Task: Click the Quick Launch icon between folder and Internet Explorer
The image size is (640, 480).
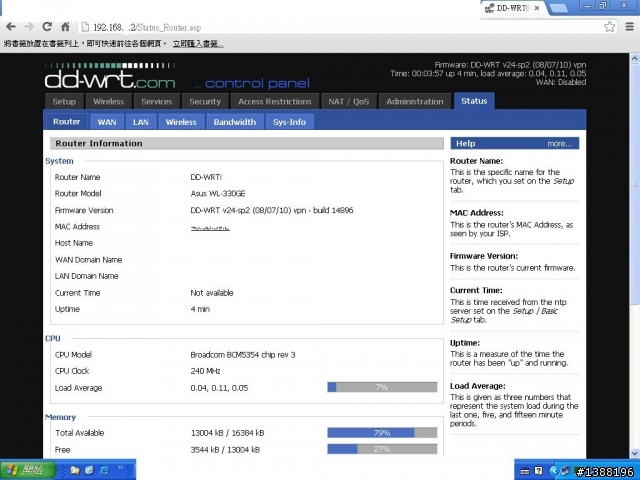Action: tap(90, 470)
